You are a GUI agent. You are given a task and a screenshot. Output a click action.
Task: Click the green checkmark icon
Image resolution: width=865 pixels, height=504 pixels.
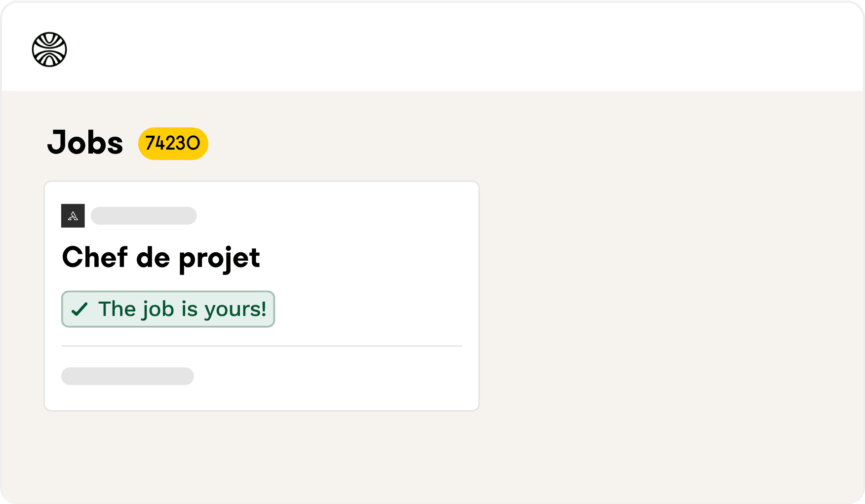[79, 310]
